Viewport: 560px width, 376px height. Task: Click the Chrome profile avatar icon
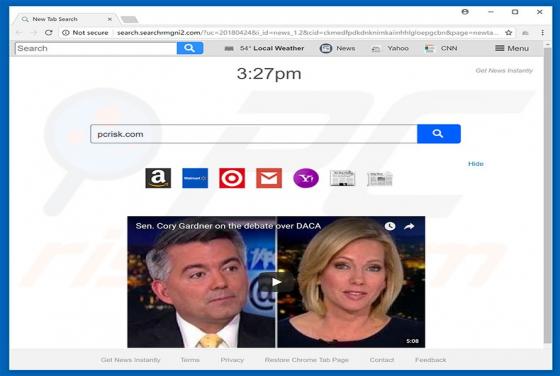(465, 12)
